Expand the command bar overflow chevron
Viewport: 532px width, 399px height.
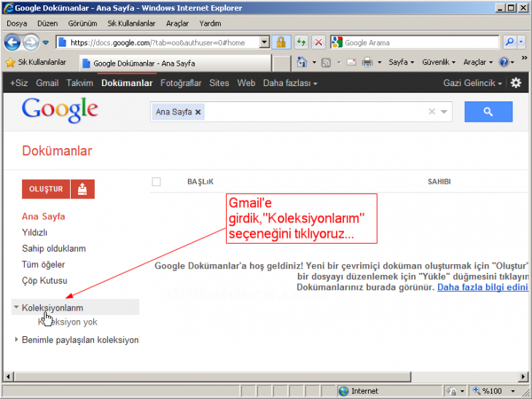point(525,58)
